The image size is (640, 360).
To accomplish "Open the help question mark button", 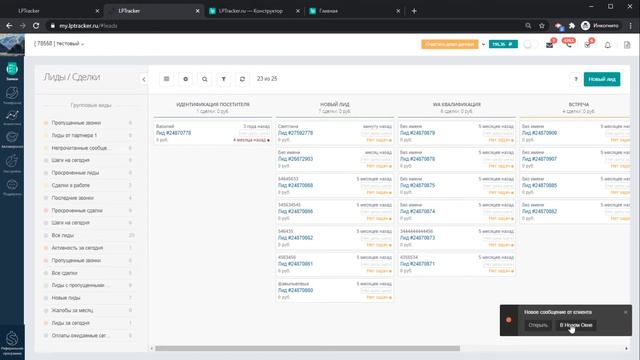I will click(x=576, y=79).
